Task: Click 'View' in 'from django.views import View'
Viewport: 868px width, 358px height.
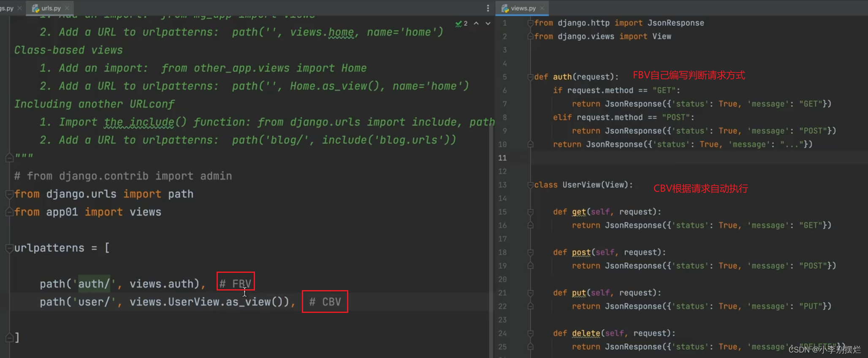Action: (662, 37)
